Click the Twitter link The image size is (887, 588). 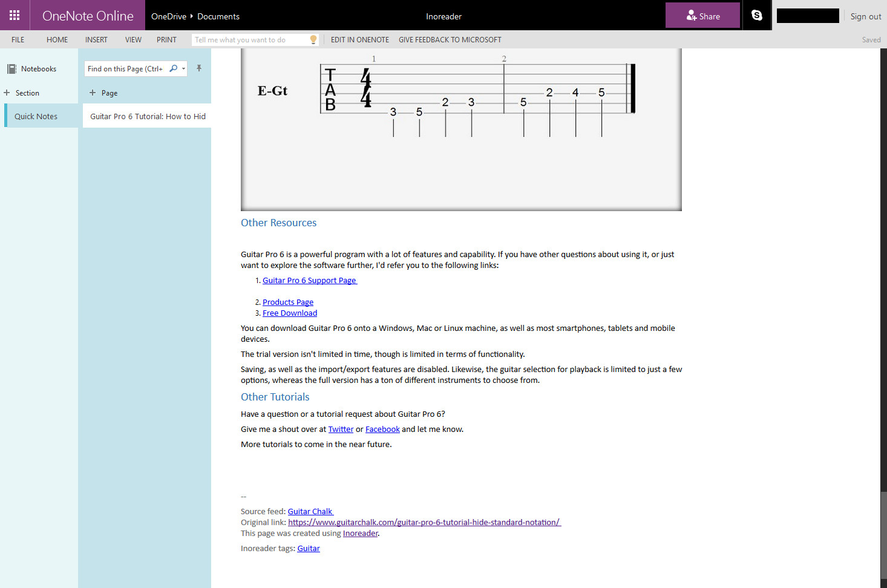click(x=341, y=429)
